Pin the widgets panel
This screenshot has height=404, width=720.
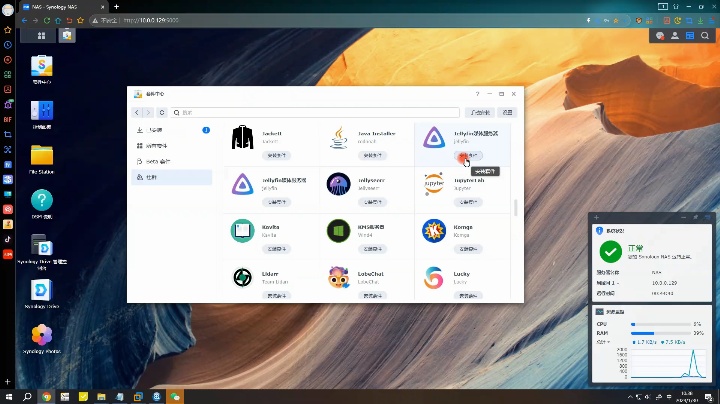click(x=696, y=217)
